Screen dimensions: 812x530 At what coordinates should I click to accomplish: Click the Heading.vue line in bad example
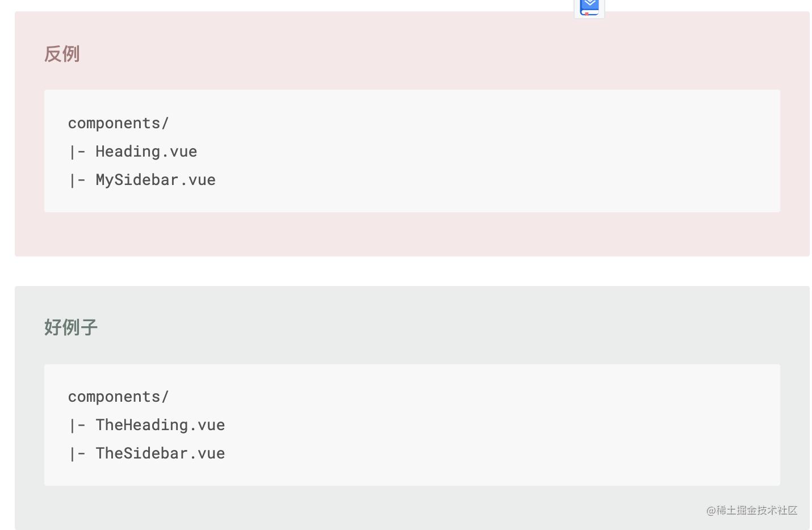[x=146, y=152]
